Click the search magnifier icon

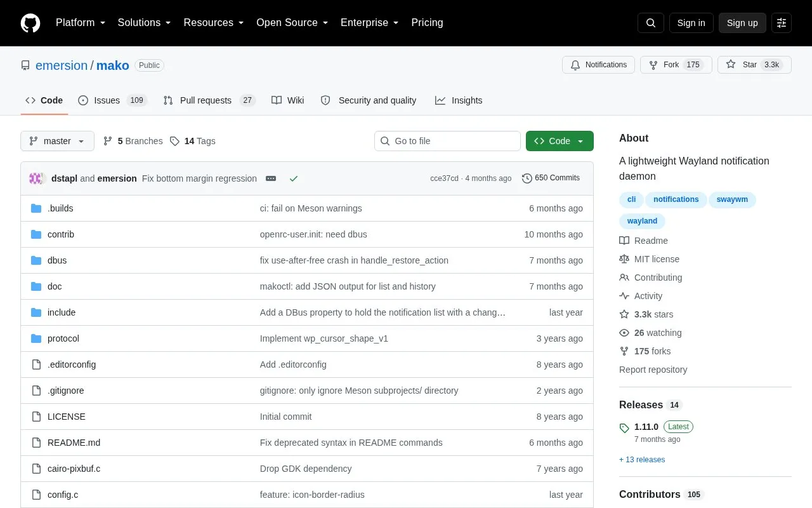click(x=651, y=23)
